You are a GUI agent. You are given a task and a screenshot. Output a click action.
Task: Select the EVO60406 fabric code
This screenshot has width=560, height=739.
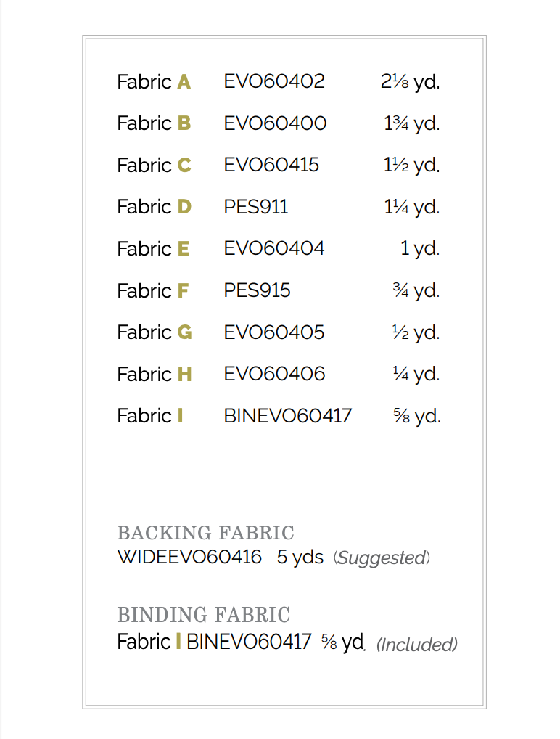coord(274,374)
